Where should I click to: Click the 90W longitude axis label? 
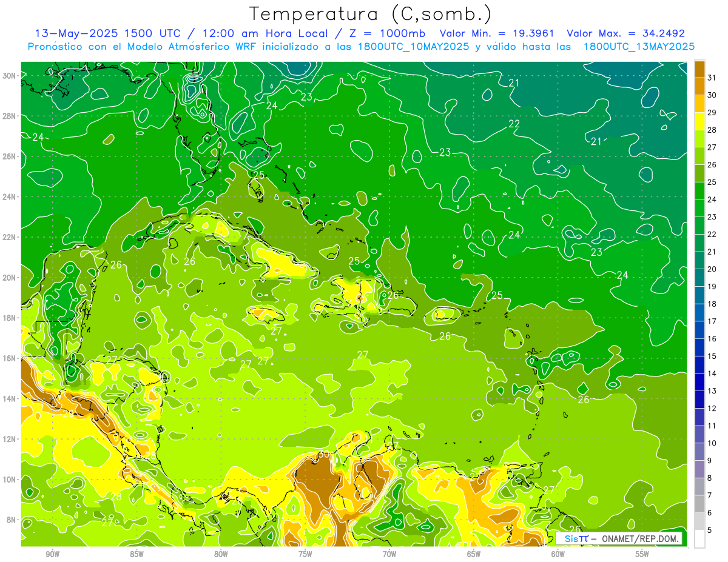pos(52,554)
